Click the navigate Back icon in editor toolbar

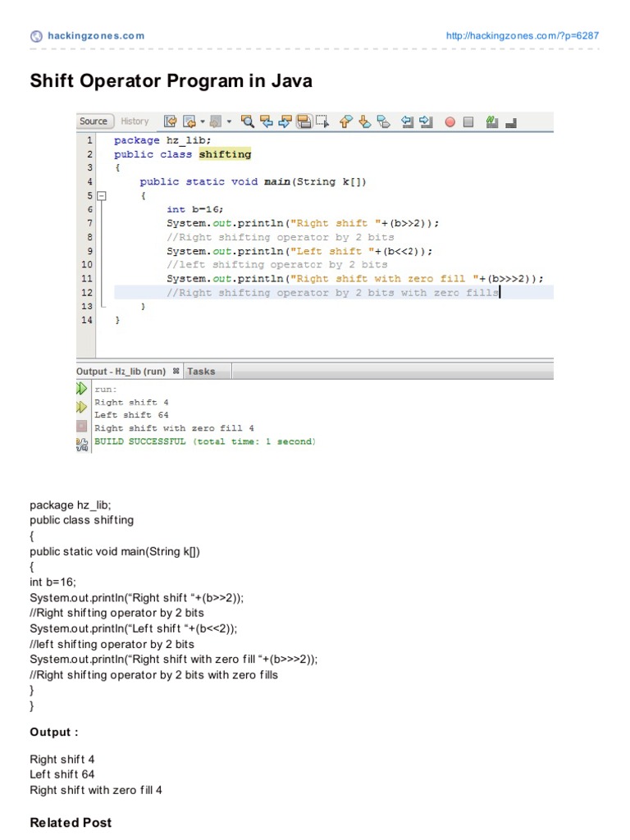(x=189, y=121)
